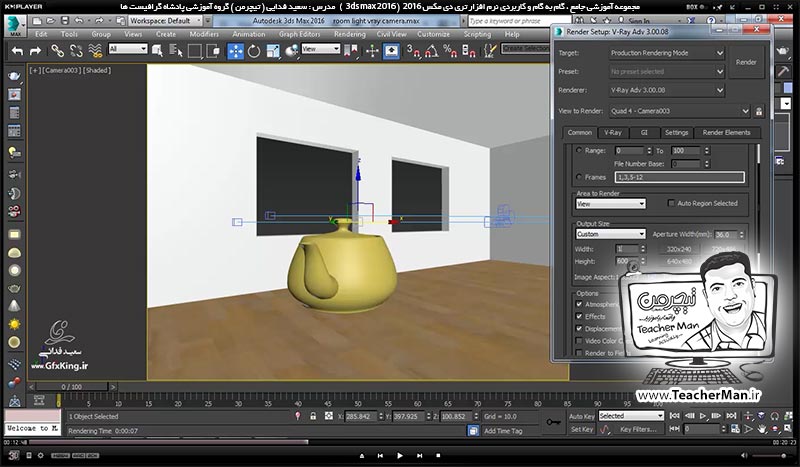Open the Workspace: Default dropdown
Screen dimensions: 800x467
[x=165, y=21]
